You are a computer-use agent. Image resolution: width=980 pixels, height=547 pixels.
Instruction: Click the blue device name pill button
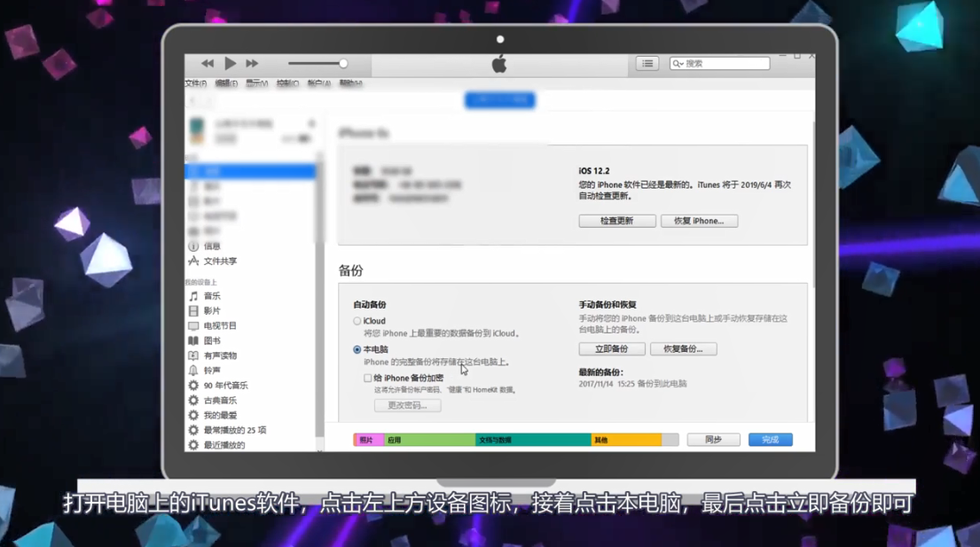(x=500, y=100)
